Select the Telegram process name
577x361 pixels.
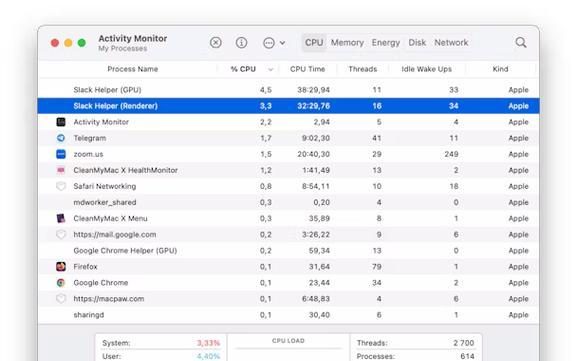90,138
